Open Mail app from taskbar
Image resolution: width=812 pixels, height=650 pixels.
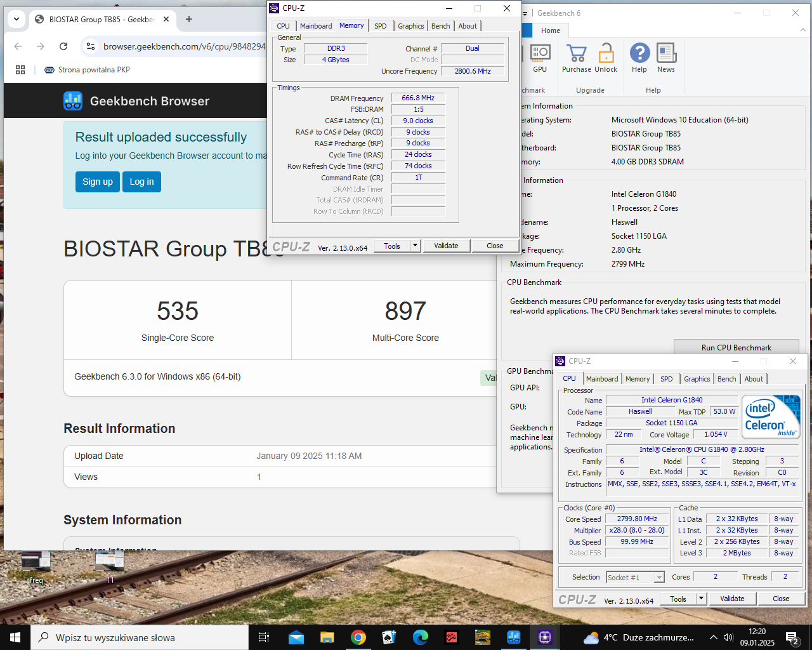tap(296, 637)
